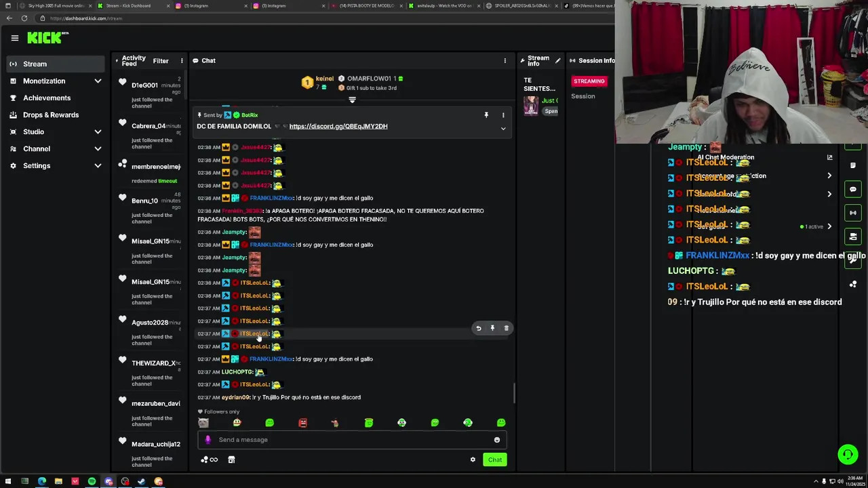Viewport: 868px width, 488px height.
Task: Click the broadcast signal icon in right toolbar
Action: [x=853, y=213]
